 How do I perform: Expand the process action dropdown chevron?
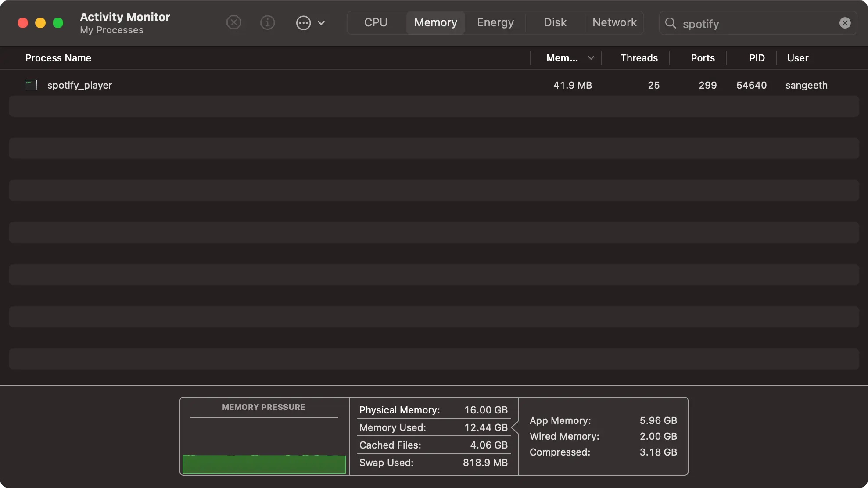point(321,23)
